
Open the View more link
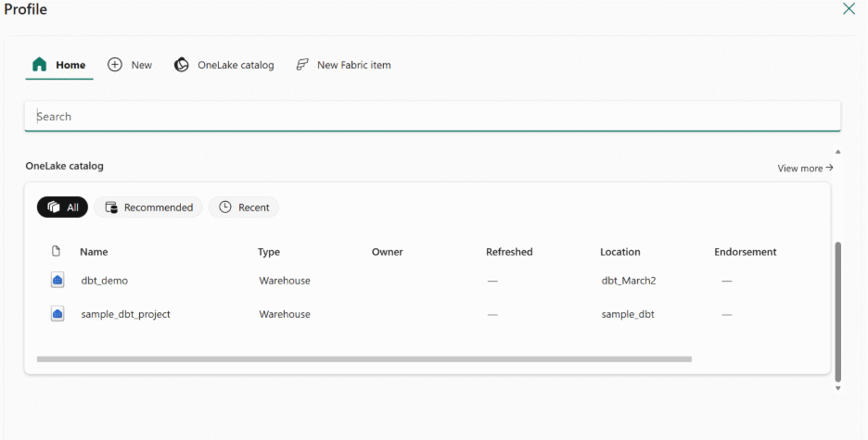click(805, 168)
